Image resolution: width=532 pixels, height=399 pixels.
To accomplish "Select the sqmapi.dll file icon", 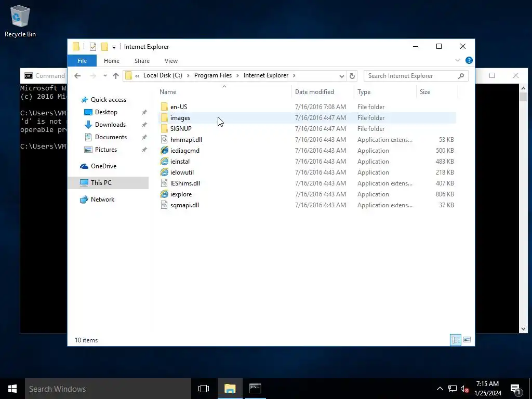I will click(x=164, y=205).
